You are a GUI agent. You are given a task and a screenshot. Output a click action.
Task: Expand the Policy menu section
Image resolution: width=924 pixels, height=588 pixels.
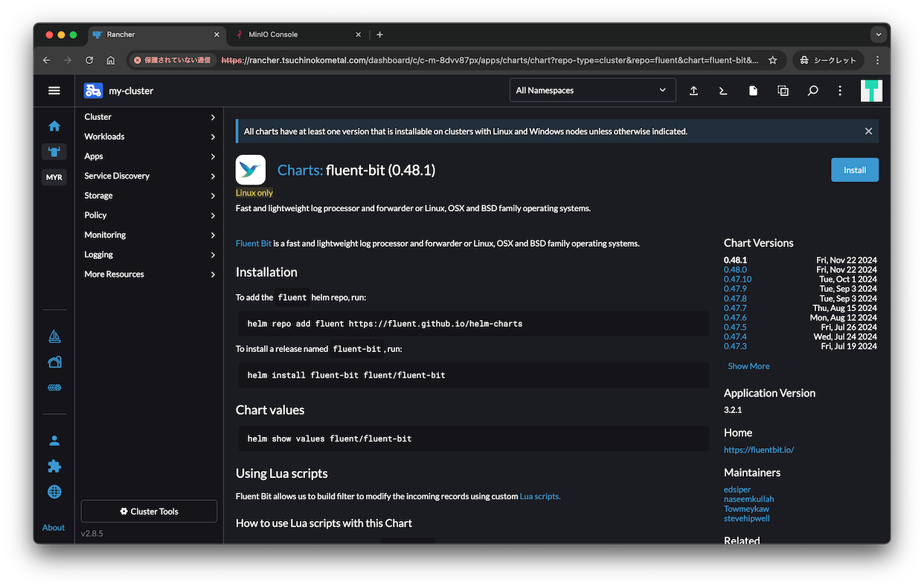(150, 215)
